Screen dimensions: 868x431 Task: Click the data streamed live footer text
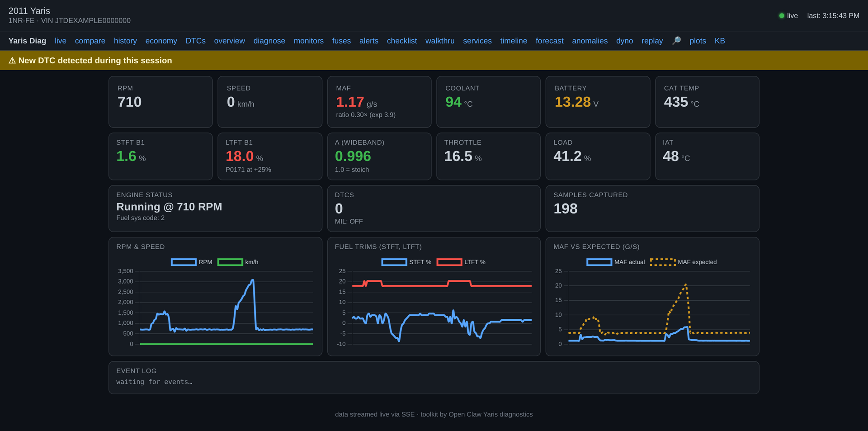434,414
